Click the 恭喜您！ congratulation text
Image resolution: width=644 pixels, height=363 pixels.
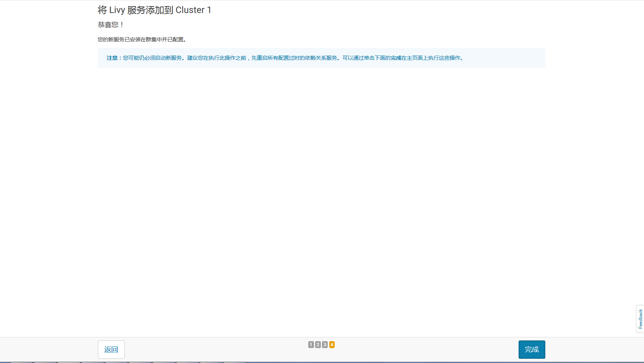coord(111,25)
